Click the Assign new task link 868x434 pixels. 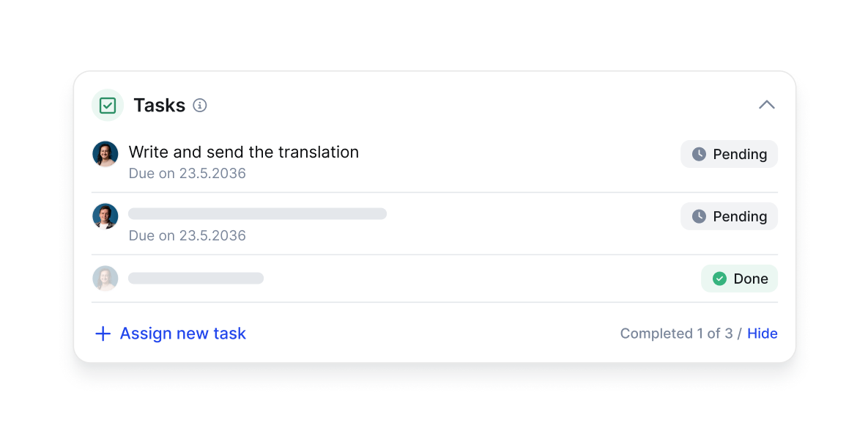[x=182, y=334]
